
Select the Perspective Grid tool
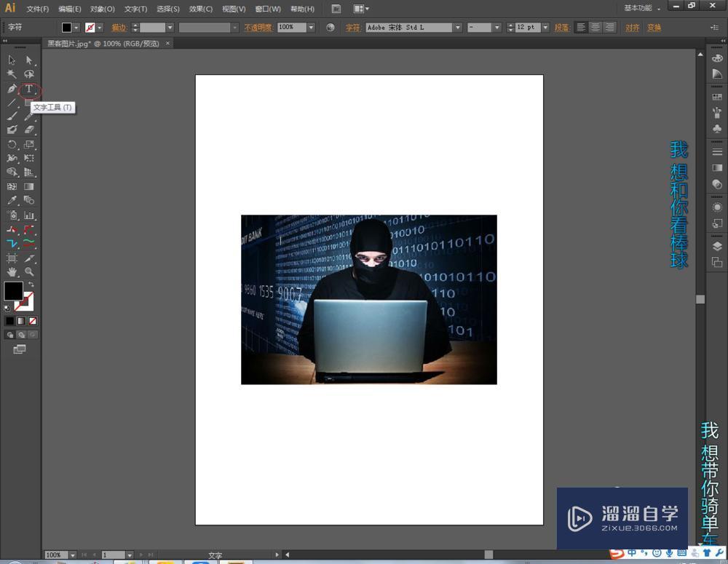(29, 172)
